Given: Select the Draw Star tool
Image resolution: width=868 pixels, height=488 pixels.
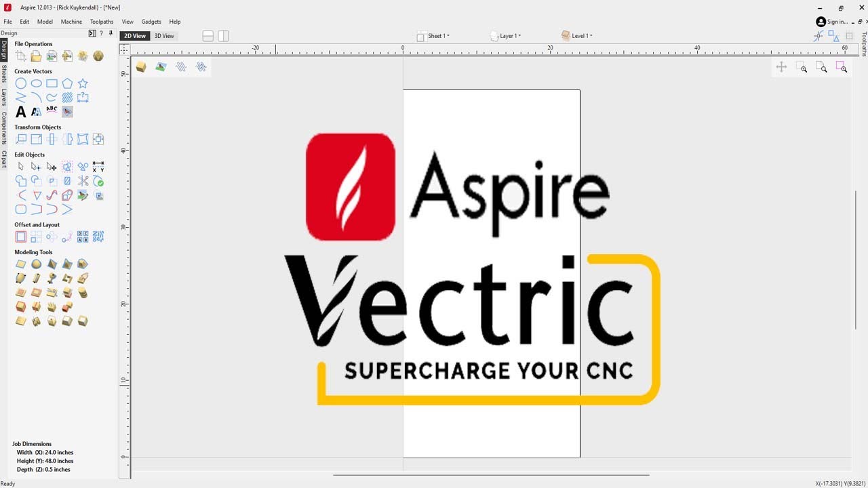Looking at the screenshot, I should point(83,83).
